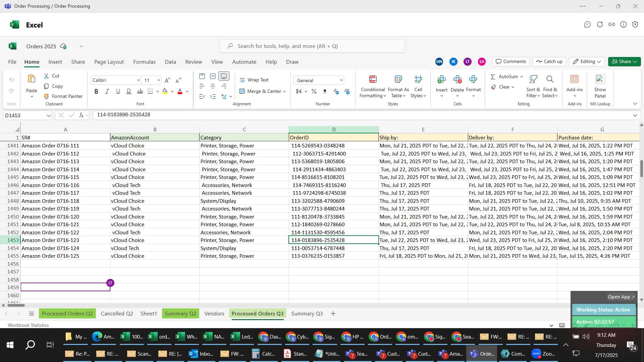Click Open App in the status overlay
644x362 pixels.
(x=621, y=297)
